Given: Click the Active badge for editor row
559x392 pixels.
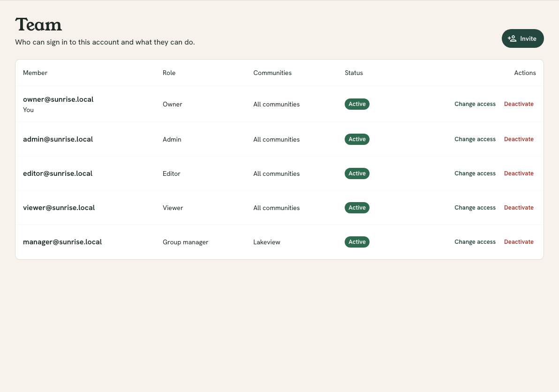Looking at the screenshot, I should point(357,173).
